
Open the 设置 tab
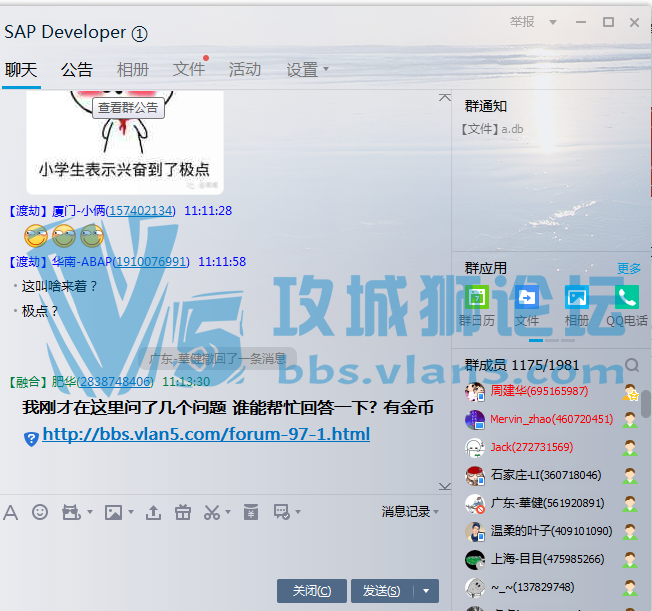tap(302, 70)
